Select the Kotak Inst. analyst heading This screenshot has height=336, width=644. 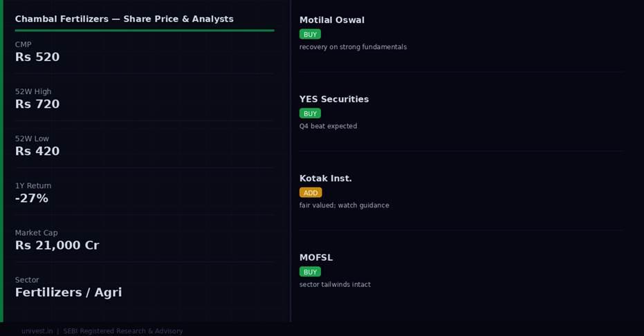point(325,178)
